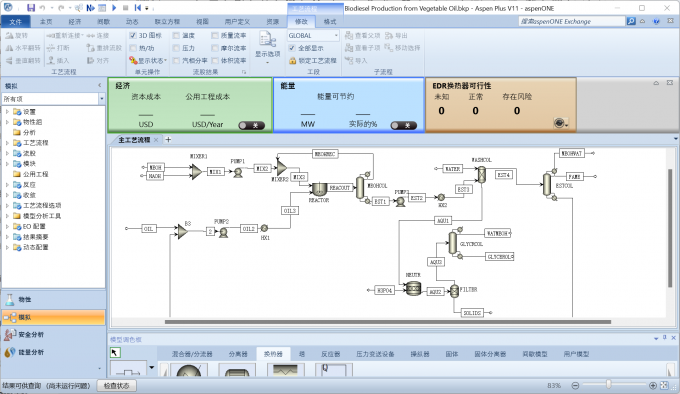
Task: Expand the 模块 tree node
Action: (7, 164)
